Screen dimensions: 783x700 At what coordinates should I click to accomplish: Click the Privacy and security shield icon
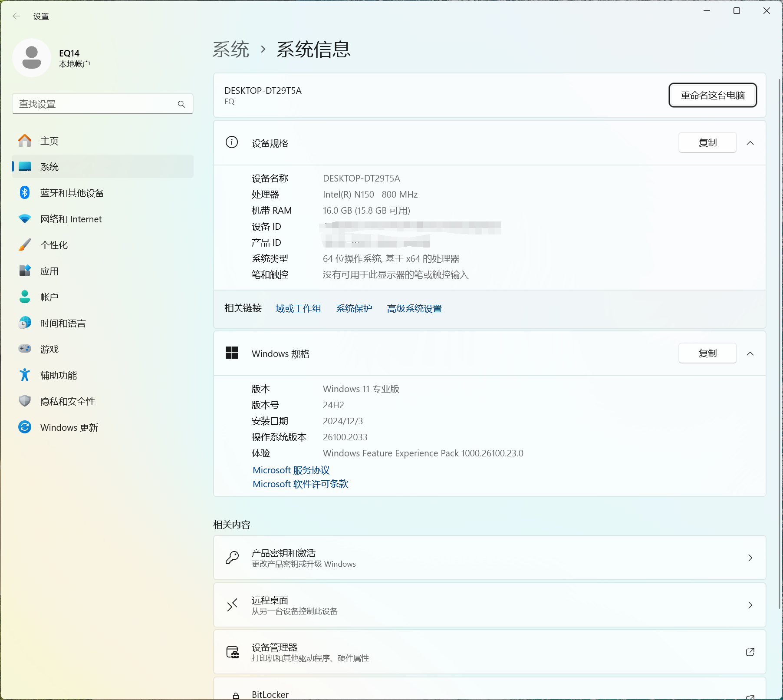tap(25, 401)
